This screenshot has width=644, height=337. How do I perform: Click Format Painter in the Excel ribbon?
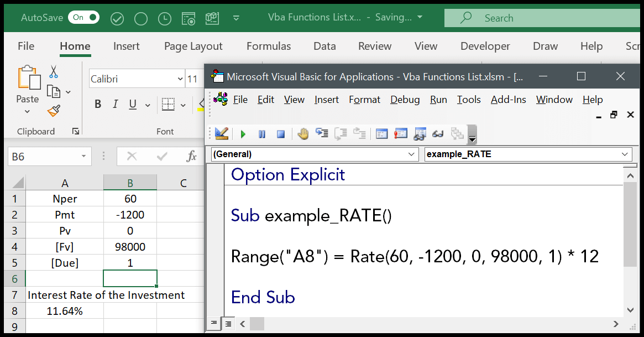point(53,111)
